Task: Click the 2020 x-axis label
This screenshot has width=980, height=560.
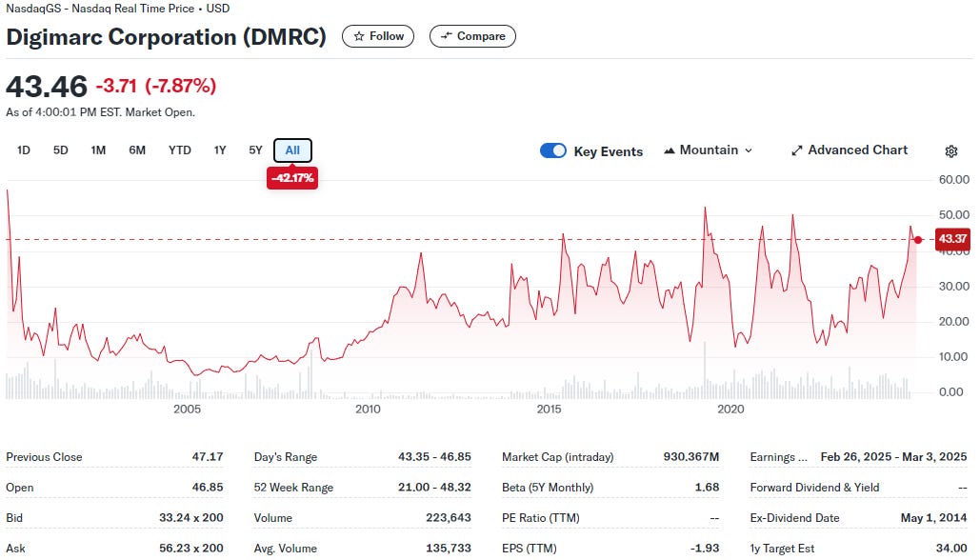Action: [x=730, y=409]
